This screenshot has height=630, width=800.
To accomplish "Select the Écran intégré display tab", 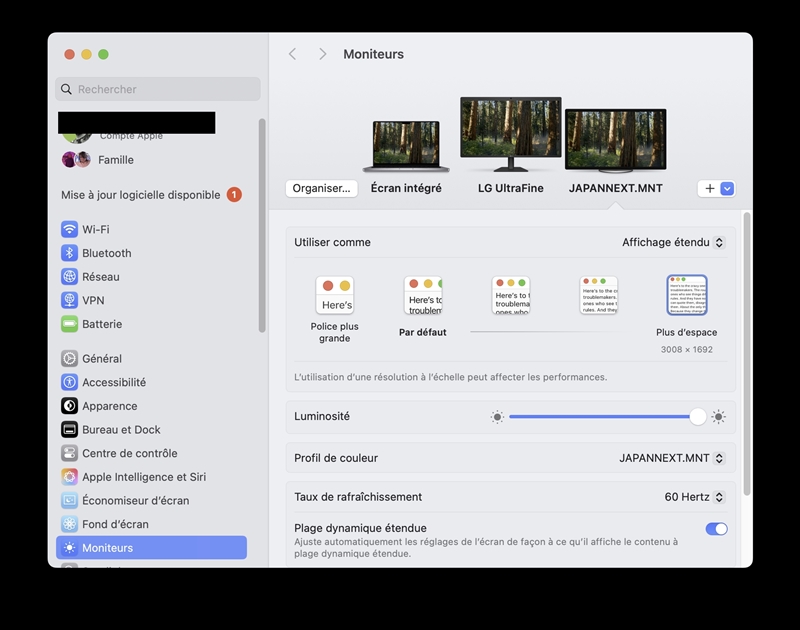I will coord(406,157).
